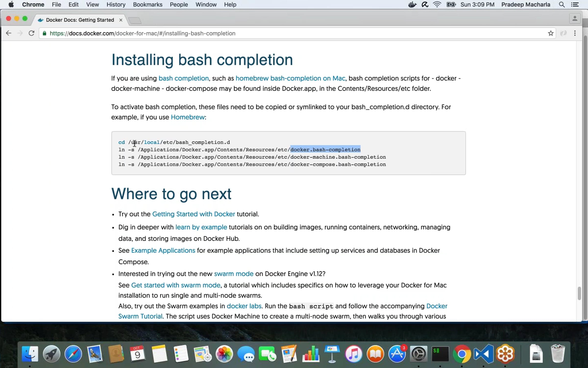Open the Window menu
588x368 pixels.
click(206, 4)
